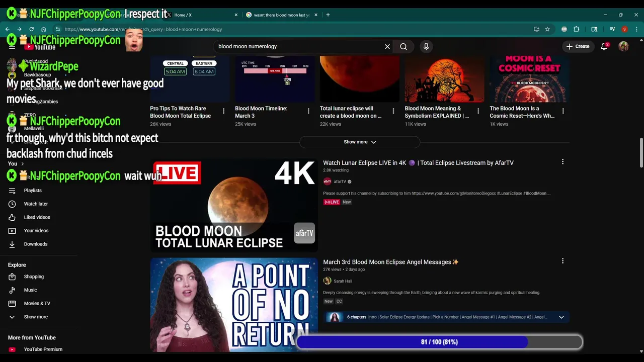Screen dimensions: 644x362
Task: Open install app icon in address bar
Action: [x=536, y=29]
